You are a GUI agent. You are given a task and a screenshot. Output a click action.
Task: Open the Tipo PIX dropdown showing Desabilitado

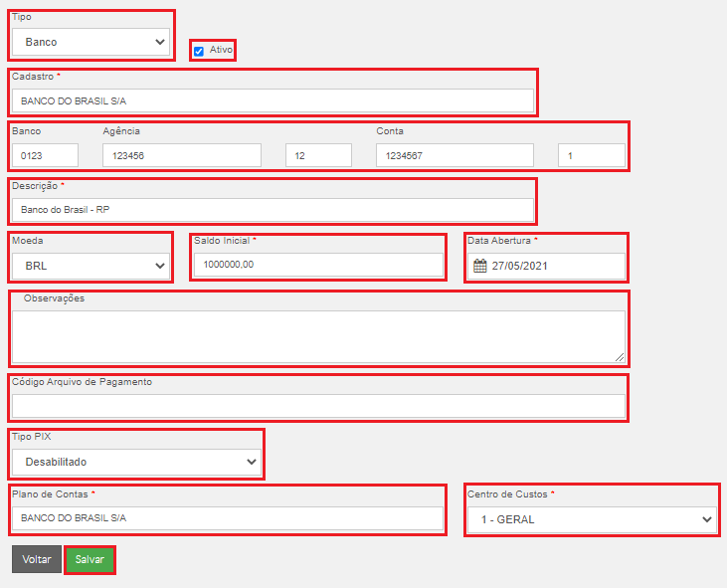coord(136,462)
